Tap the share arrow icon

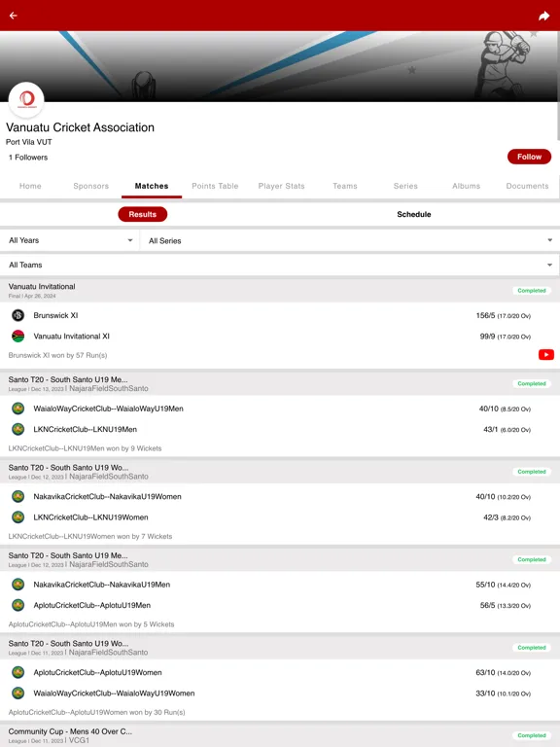(543, 17)
